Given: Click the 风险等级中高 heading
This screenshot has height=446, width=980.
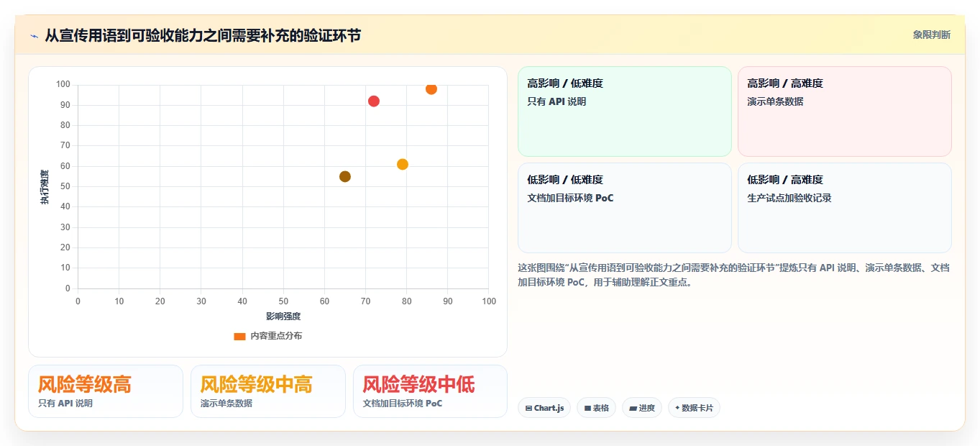Looking at the screenshot, I should (257, 384).
